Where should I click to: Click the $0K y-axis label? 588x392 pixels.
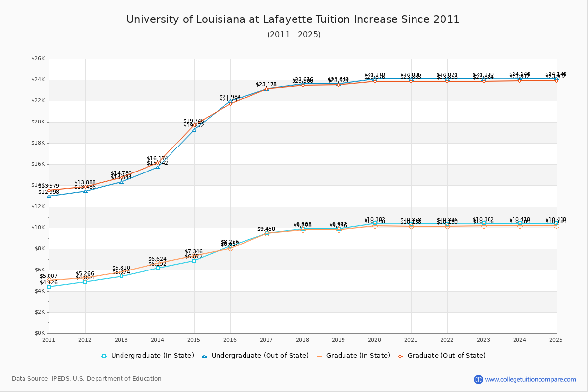(x=40, y=333)
